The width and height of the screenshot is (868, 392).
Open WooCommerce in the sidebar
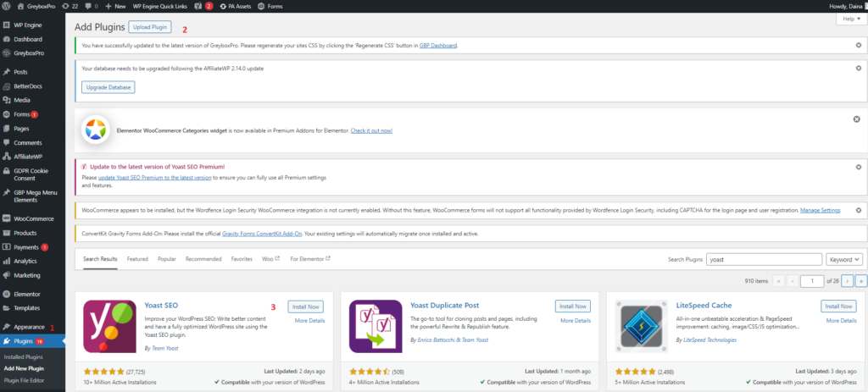click(x=33, y=218)
